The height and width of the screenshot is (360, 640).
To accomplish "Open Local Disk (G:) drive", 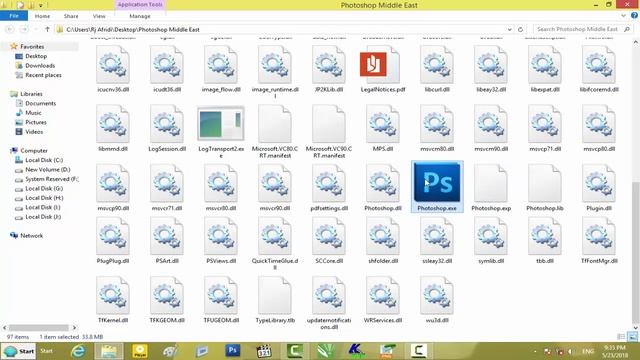I will point(44,189).
